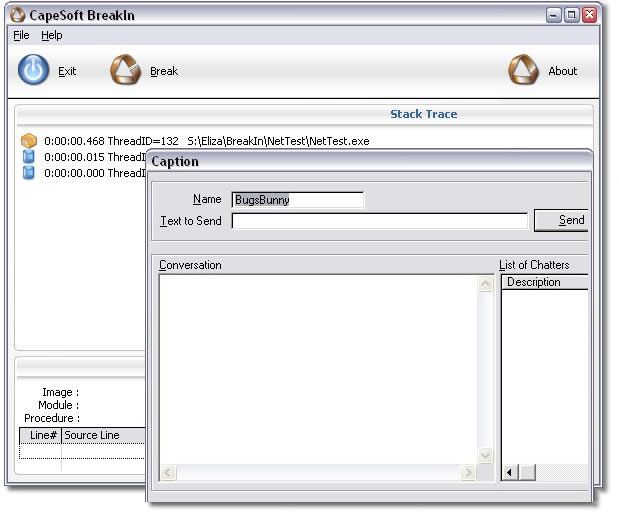Click the blue thread icon at 0:00:00.000
The height and width of the screenshot is (517, 619).
coord(28,173)
